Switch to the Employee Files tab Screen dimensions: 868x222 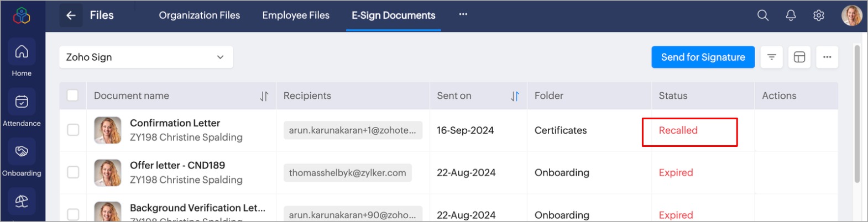click(296, 15)
